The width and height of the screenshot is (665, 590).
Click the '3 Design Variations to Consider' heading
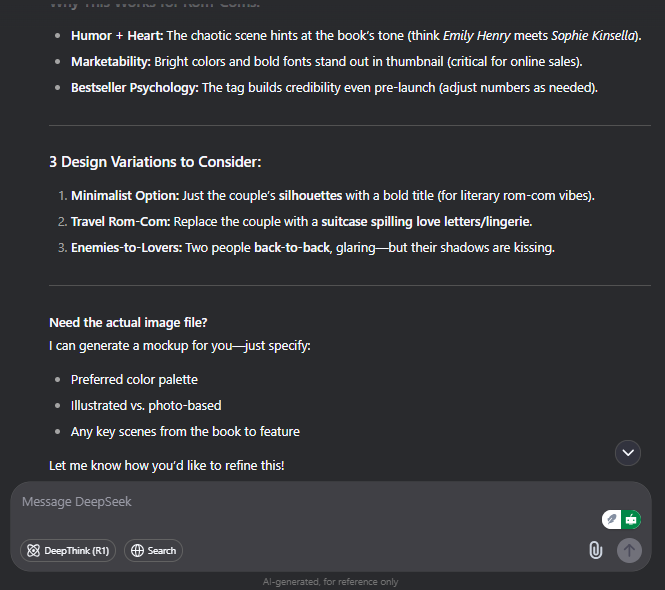pyautogui.click(x=155, y=162)
